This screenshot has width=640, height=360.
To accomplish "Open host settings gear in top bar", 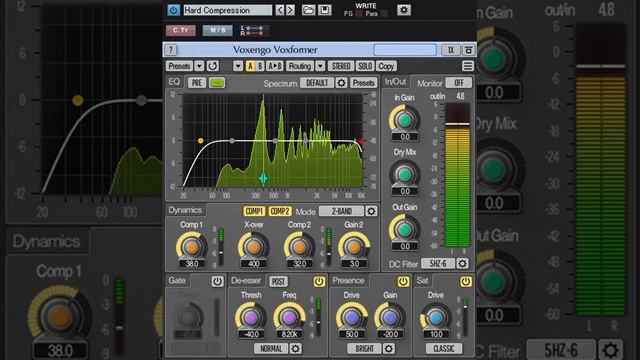I will pyautogui.click(x=404, y=10).
